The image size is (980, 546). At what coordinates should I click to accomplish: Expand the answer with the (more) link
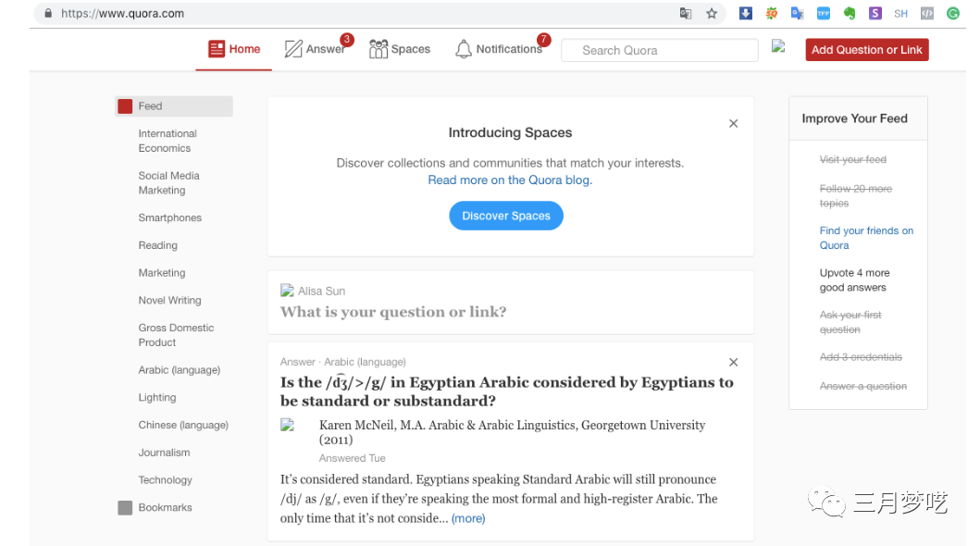(468, 518)
